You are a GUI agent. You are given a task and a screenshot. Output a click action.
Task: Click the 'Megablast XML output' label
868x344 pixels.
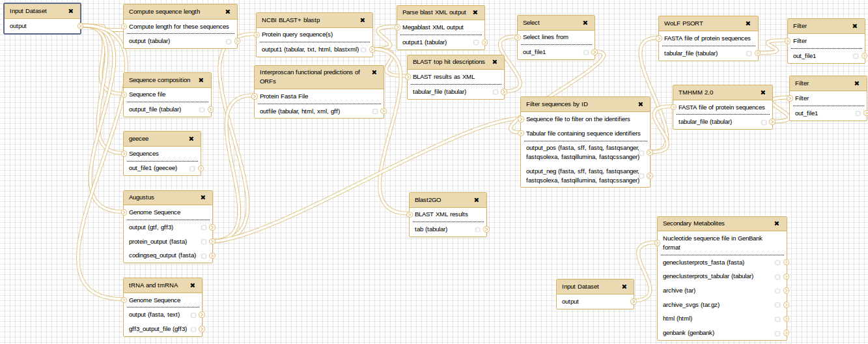click(x=433, y=27)
